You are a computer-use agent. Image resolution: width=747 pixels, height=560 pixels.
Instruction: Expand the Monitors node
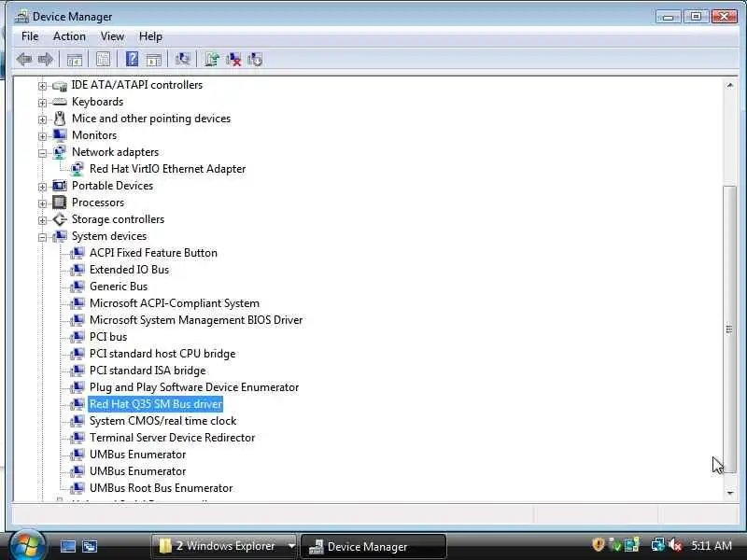point(42,136)
